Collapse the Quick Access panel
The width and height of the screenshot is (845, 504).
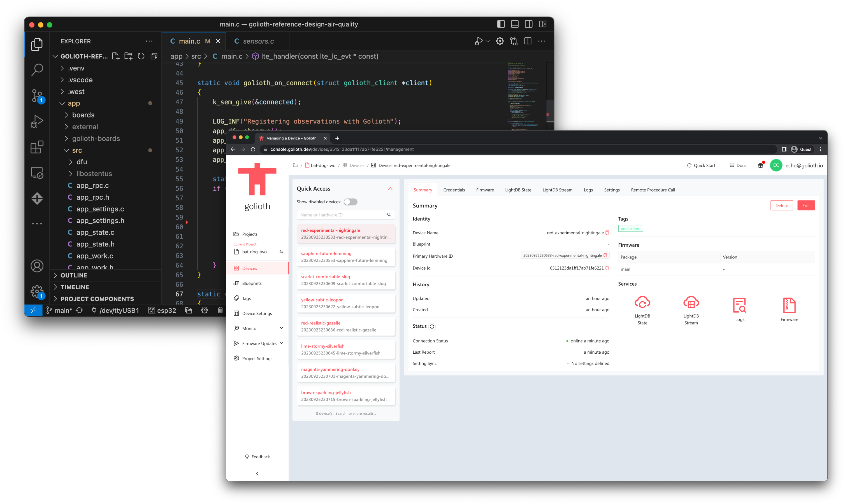point(390,188)
